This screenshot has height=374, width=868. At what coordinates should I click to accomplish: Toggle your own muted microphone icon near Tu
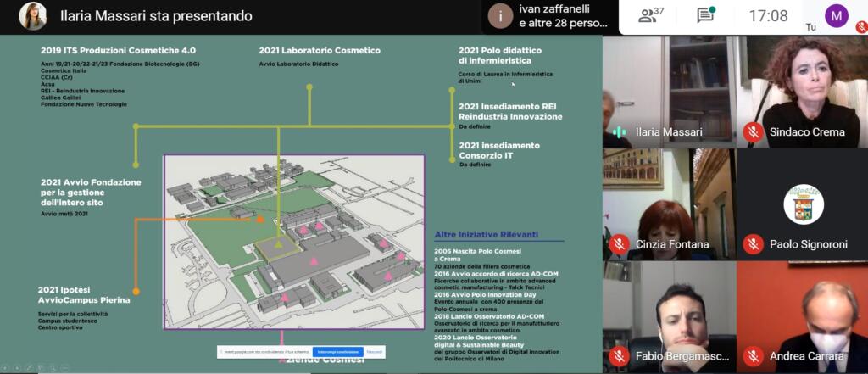(x=860, y=27)
